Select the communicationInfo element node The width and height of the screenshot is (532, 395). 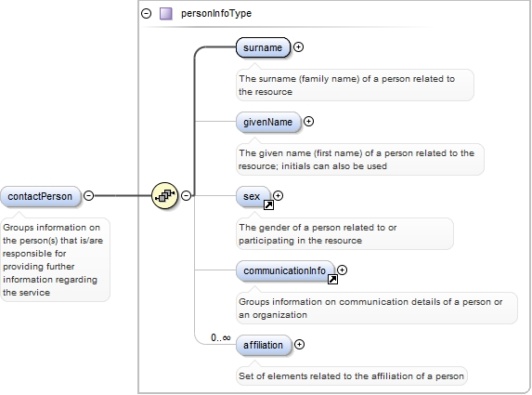point(285,270)
